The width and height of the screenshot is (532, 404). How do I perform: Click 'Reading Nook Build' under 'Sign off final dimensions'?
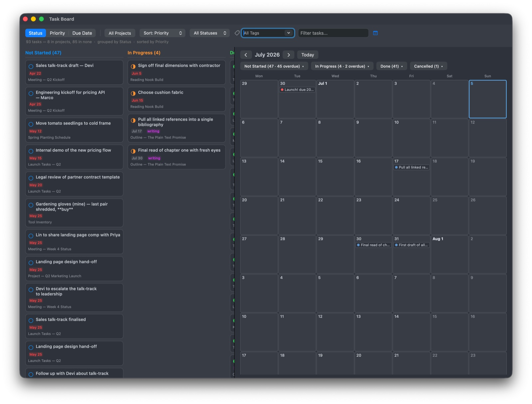[147, 80]
